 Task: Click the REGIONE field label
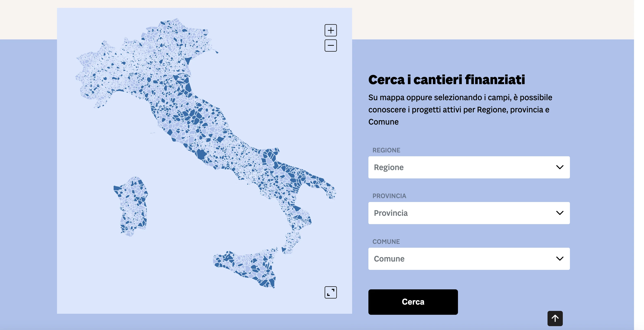tap(386, 150)
